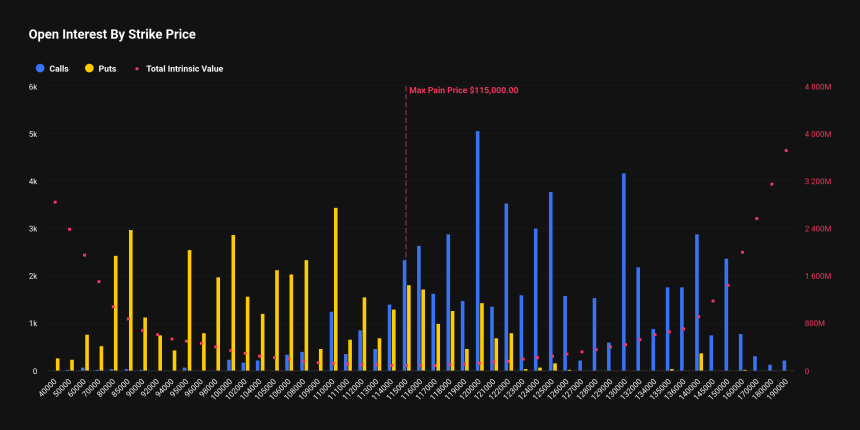Hide the Puts series via legend
The width and height of the screenshot is (860, 430).
(x=107, y=69)
